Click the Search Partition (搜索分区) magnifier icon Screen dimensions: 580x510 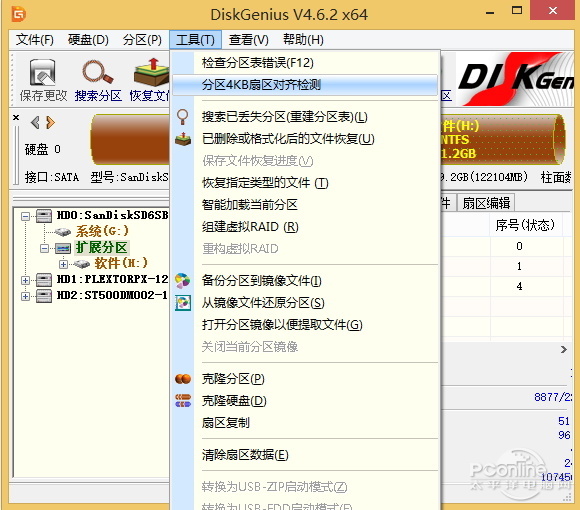97,71
